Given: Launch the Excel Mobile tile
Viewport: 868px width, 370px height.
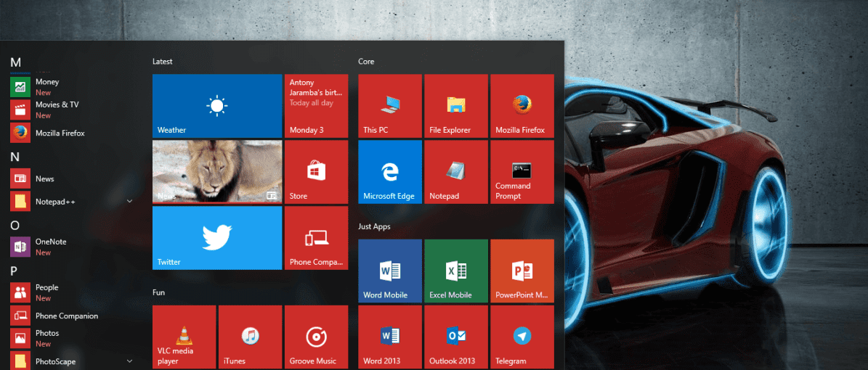Looking at the screenshot, I should (x=456, y=271).
